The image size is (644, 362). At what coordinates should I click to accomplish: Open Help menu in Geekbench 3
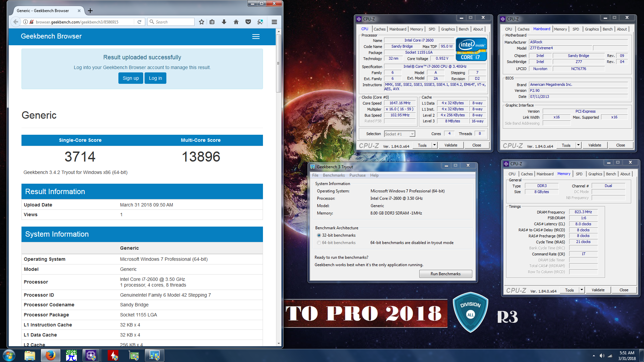374,175
